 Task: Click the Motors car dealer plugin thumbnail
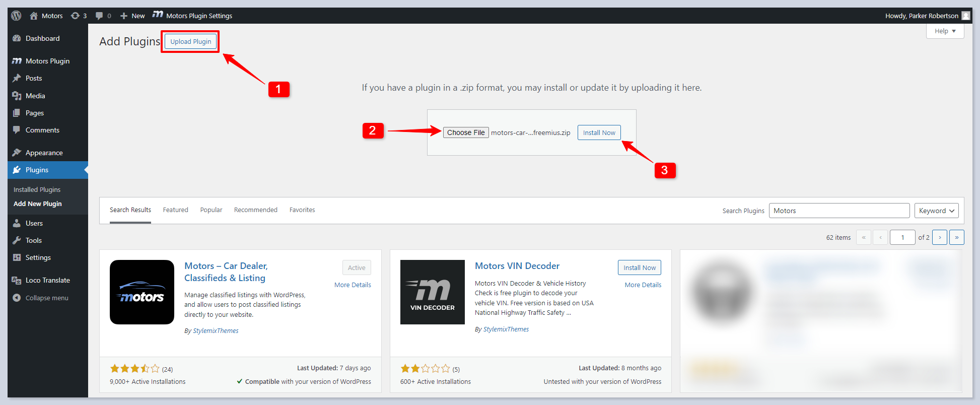point(142,292)
